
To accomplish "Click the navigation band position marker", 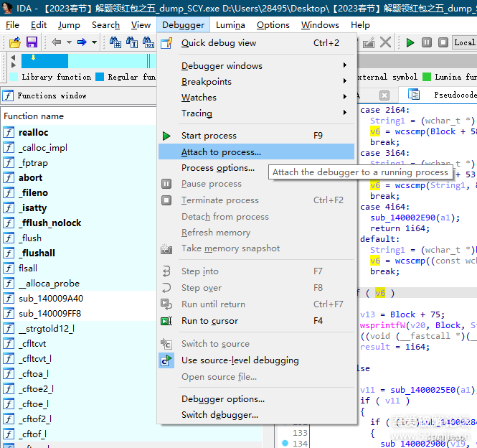I will click(x=33, y=57).
